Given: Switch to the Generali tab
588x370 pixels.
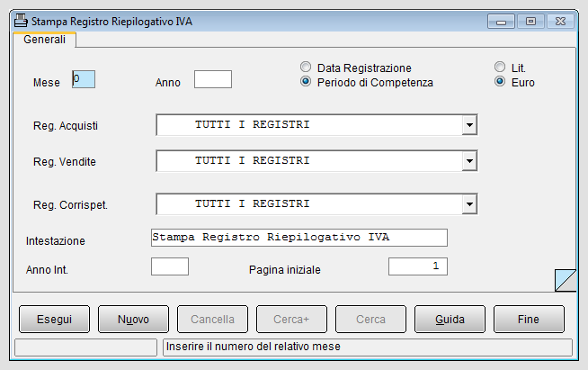Looking at the screenshot, I should coord(44,40).
